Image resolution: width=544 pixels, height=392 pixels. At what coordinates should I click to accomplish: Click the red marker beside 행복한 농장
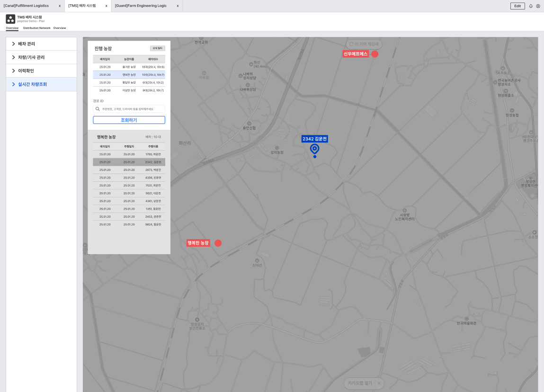click(x=218, y=243)
